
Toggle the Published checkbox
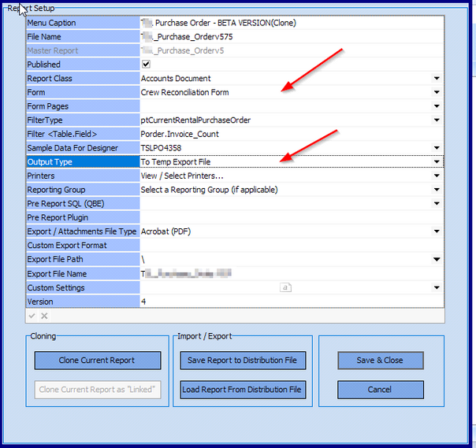click(x=146, y=65)
